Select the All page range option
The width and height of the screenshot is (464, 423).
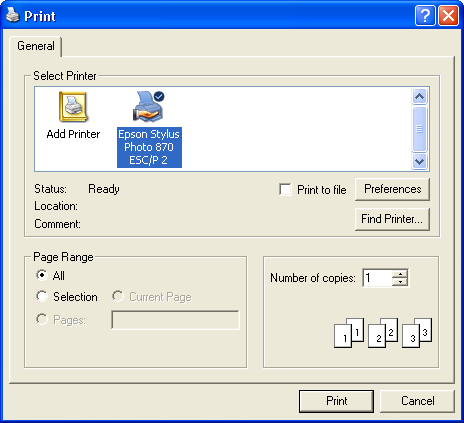pos(42,275)
